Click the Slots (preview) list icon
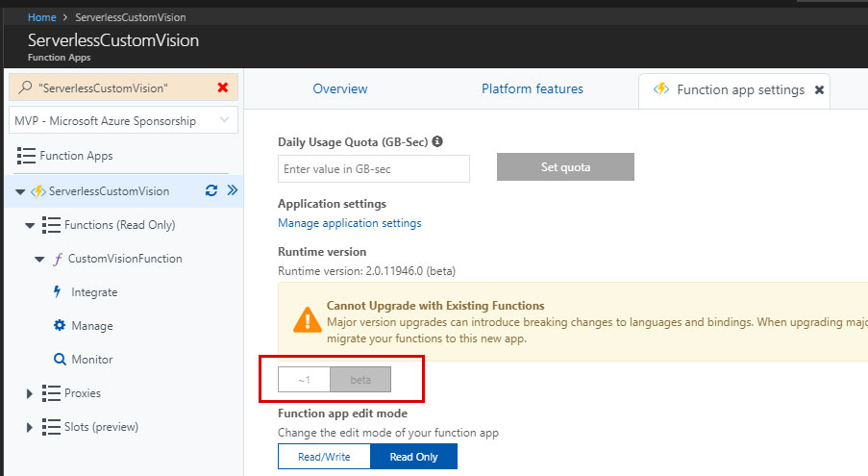The height and width of the screenshot is (476, 868). pyautogui.click(x=51, y=427)
